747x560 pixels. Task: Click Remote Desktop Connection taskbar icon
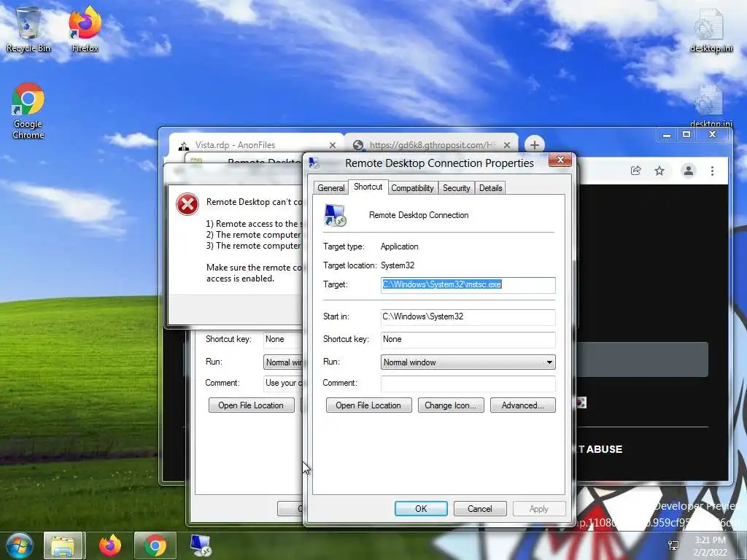[201, 545]
